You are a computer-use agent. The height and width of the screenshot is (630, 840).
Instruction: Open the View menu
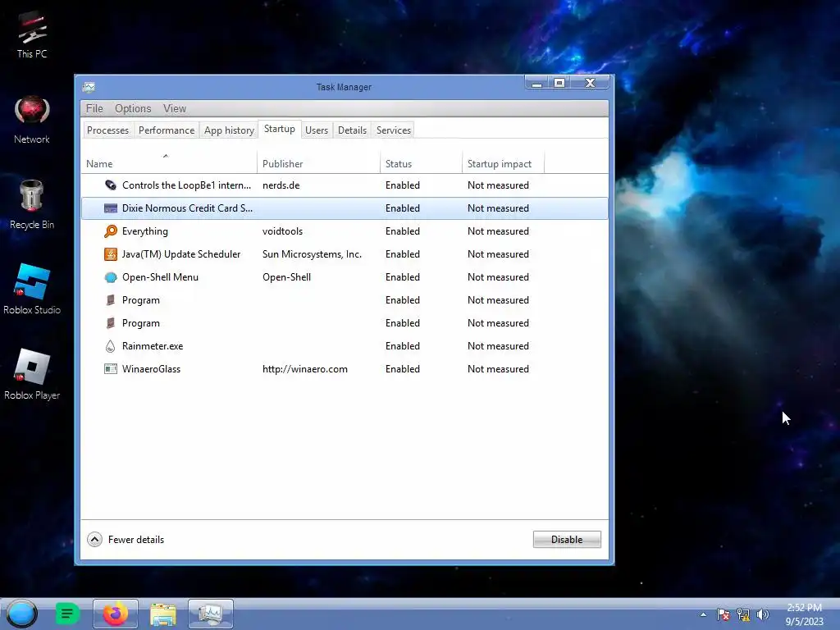point(175,109)
